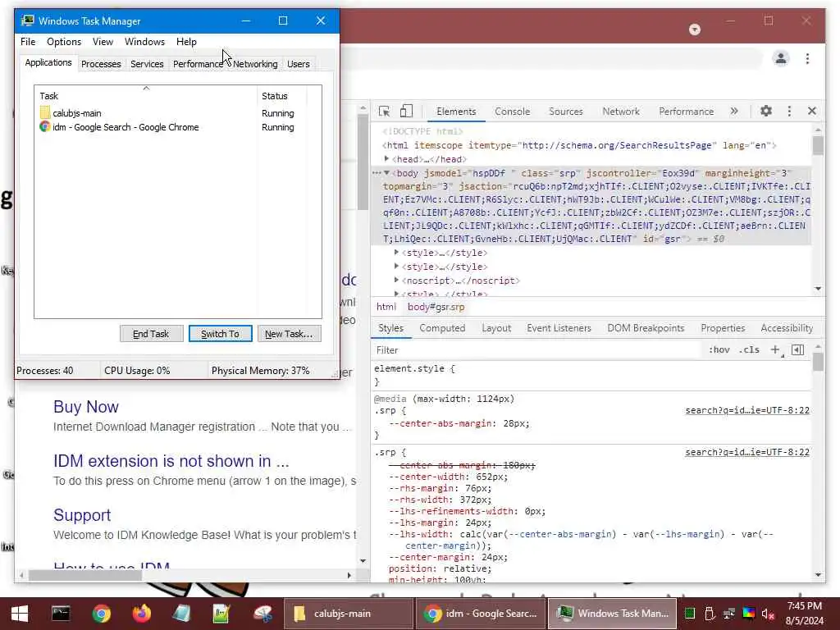
Task: Toggle the :hov element state button
Action: click(719, 349)
